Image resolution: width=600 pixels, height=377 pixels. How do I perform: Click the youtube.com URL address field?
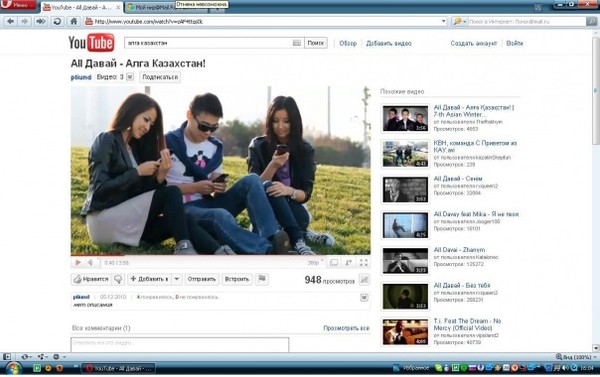266,21
